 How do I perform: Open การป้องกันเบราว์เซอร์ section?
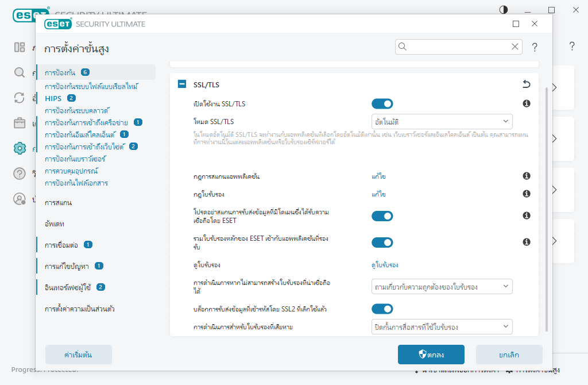75,159
